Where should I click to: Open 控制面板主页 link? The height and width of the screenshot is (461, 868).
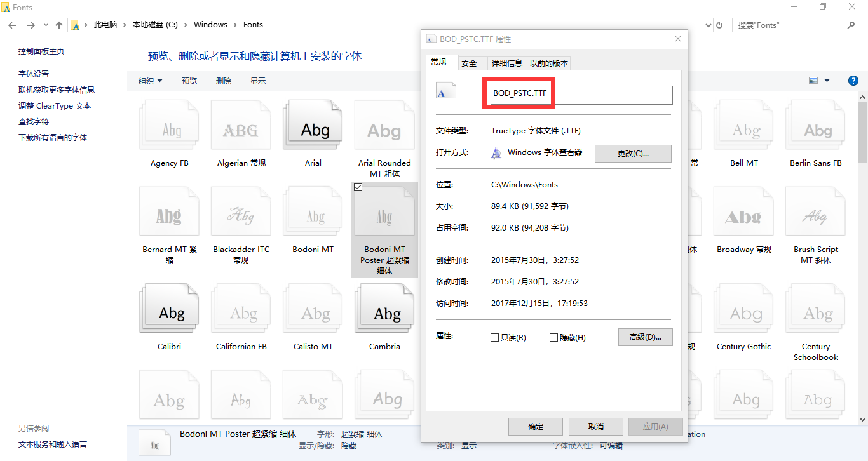tap(41, 51)
